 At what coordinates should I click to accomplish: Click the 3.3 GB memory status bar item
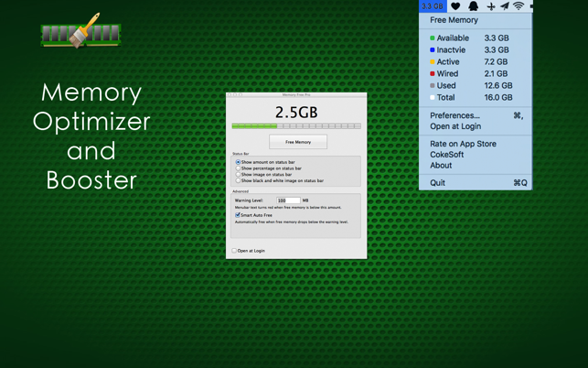(433, 6)
